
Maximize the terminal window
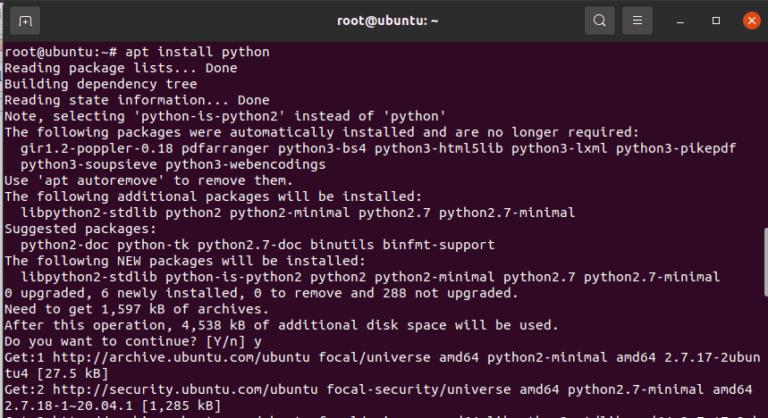(716, 20)
